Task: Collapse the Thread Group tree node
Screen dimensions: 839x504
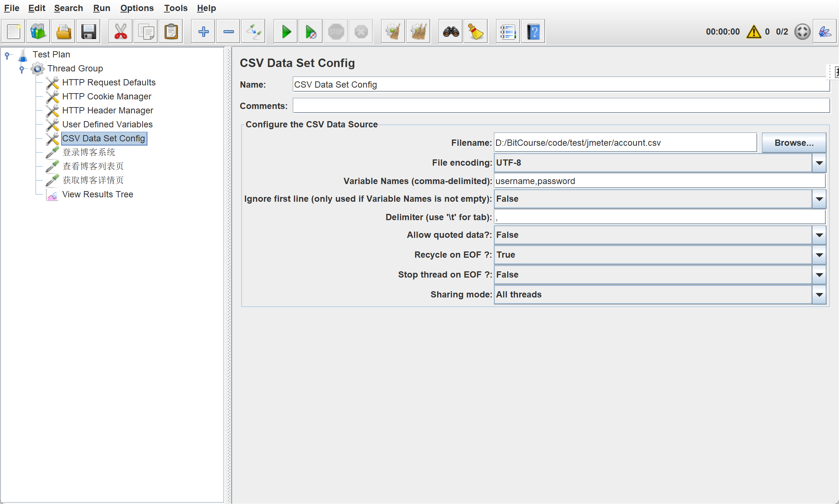Action: click(x=22, y=68)
